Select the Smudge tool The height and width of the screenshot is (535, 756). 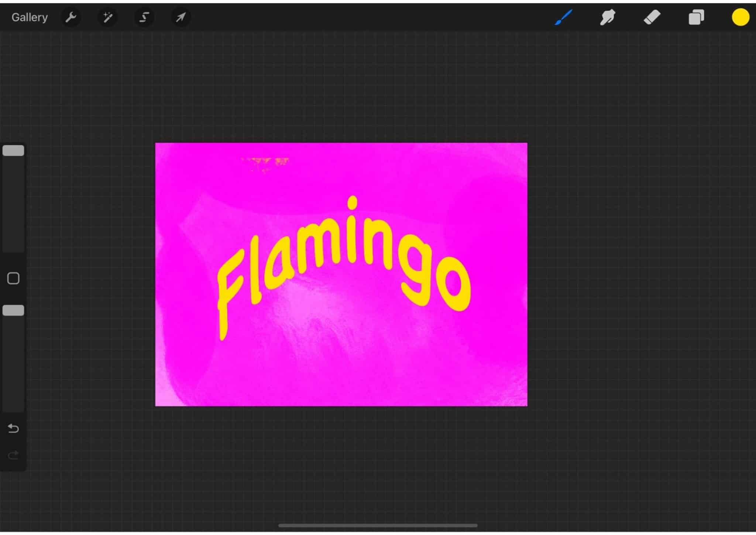(608, 17)
